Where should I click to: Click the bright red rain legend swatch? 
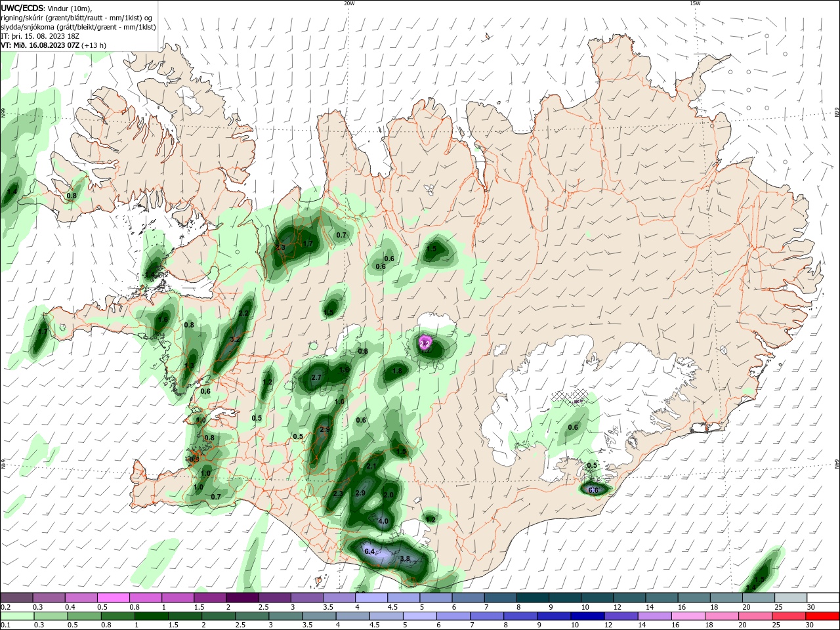pos(822,617)
